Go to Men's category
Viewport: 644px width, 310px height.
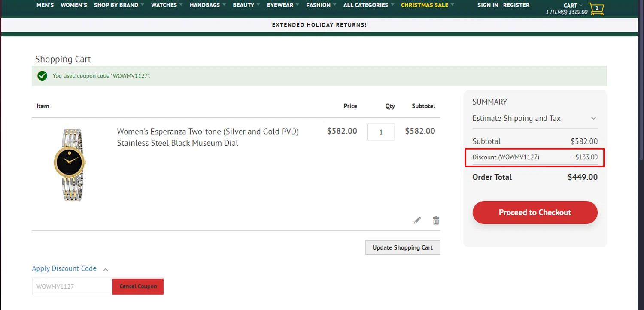tap(45, 5)
